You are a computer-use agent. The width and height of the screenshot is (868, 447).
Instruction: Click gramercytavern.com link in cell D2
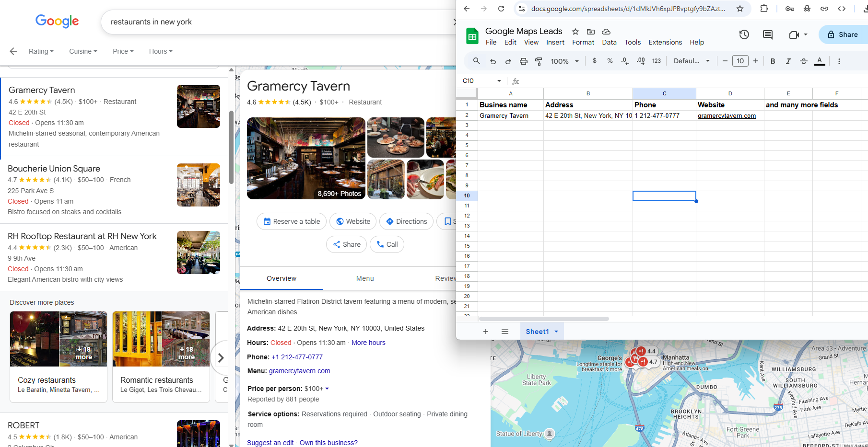(727, 115)
